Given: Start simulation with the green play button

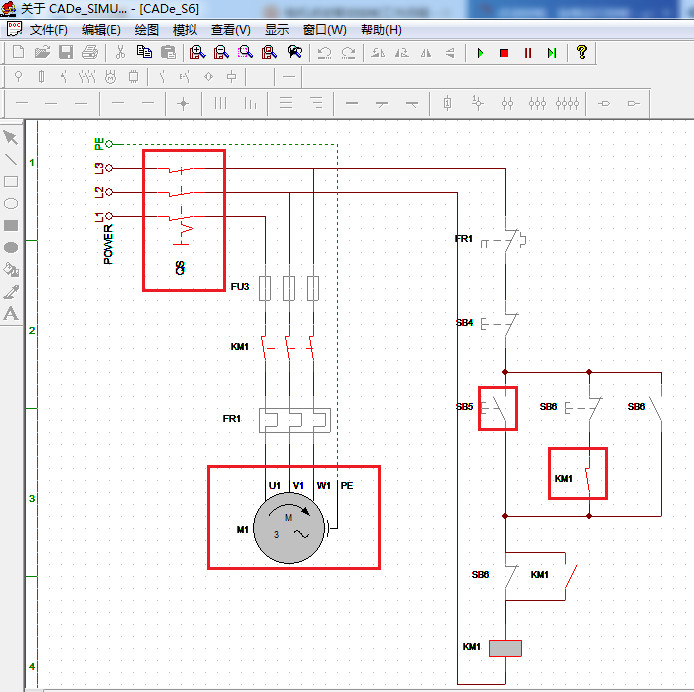Looking at the screenshot, I should (480, 53).
